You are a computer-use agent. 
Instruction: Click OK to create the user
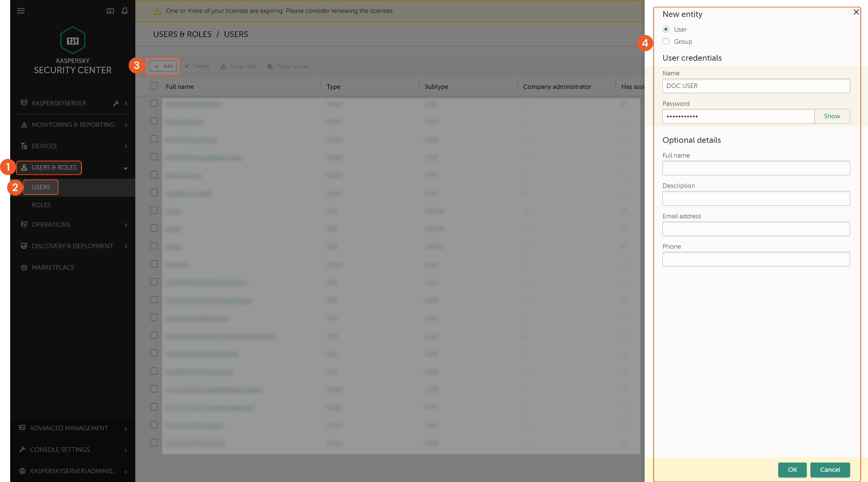point(792,470)
